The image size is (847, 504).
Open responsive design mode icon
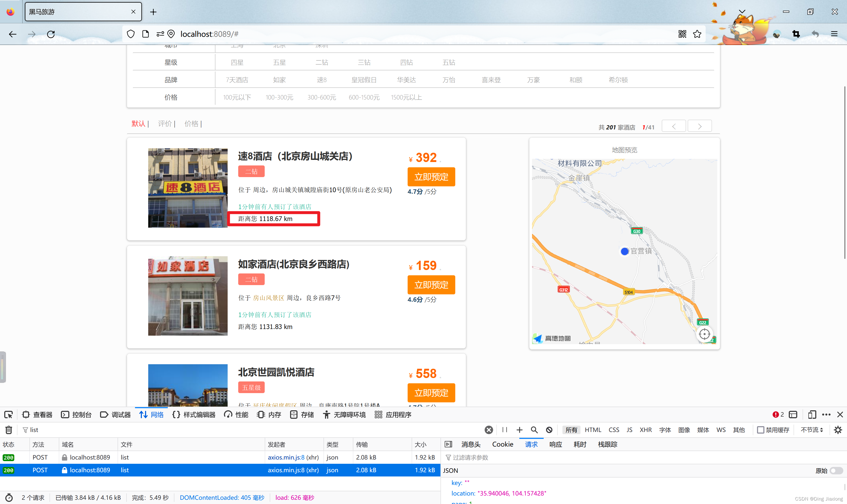click(812, 415)
